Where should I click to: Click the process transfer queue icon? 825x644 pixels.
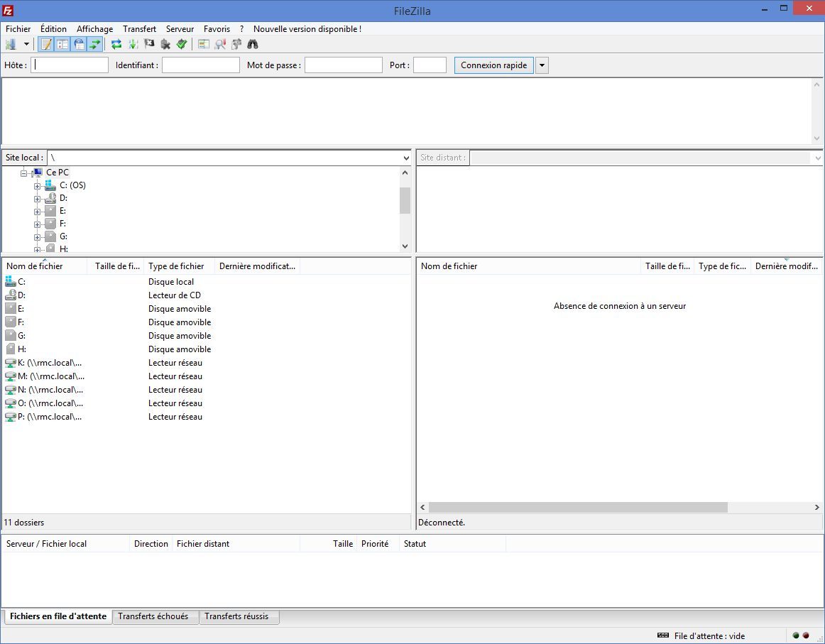coord(133,44)
